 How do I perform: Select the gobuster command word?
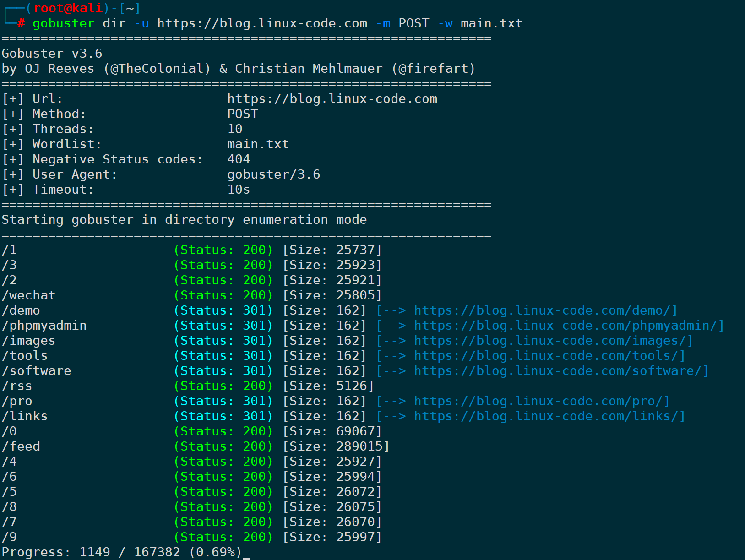point(64,23)
